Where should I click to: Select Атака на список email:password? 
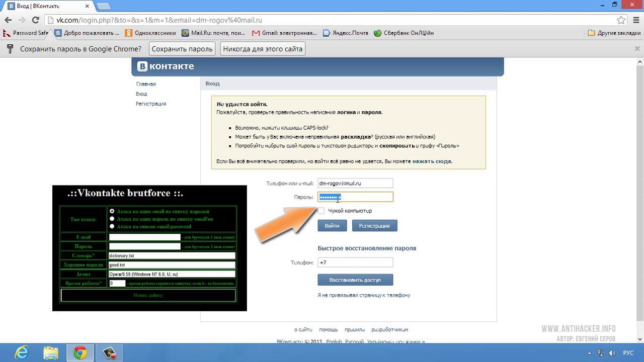click(x=112, y=226)
